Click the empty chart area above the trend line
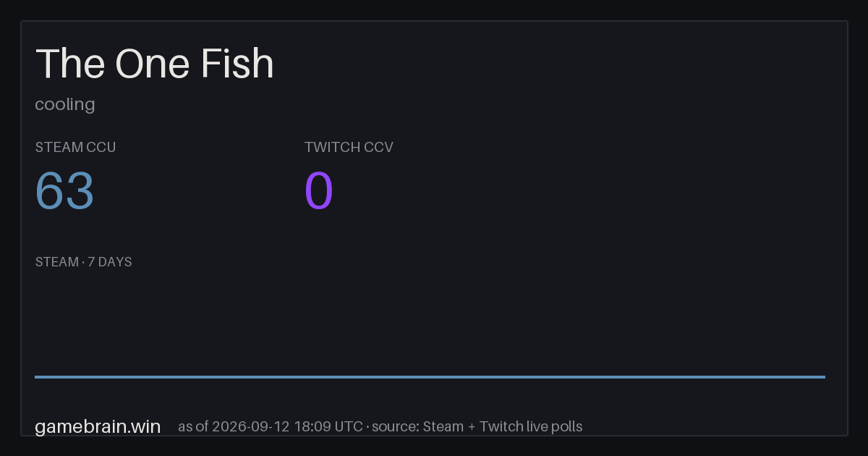 tap(430, 322)
